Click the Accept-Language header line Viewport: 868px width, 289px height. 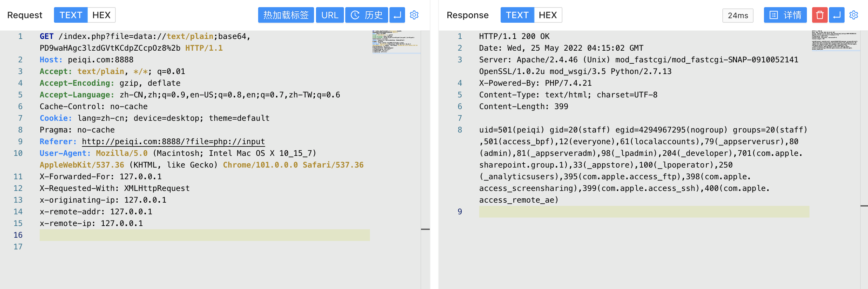coord(190,95)
